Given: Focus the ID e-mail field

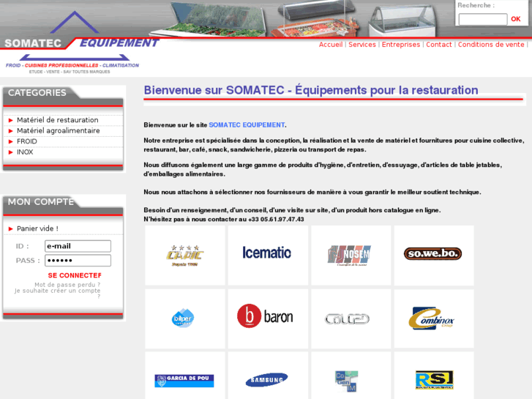Looking at the screenshot, I should pos(78,246).
